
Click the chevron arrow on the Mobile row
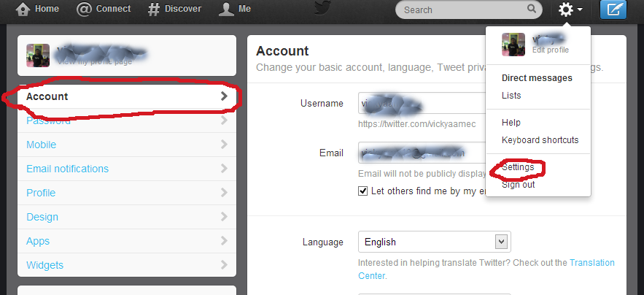click(x=224, y=145)
